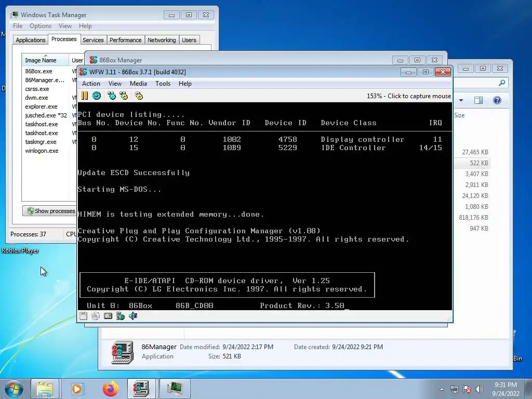
Task: Open Task Manager's View menu
Action: (x=65, y=26)
